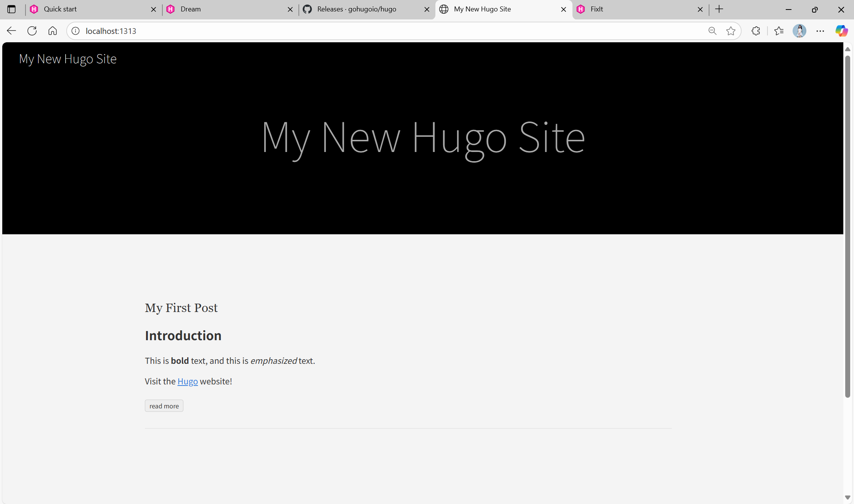This screenshot has height=504, width=854.
Task: Go to the browser Home page
Action: point(53,31)
